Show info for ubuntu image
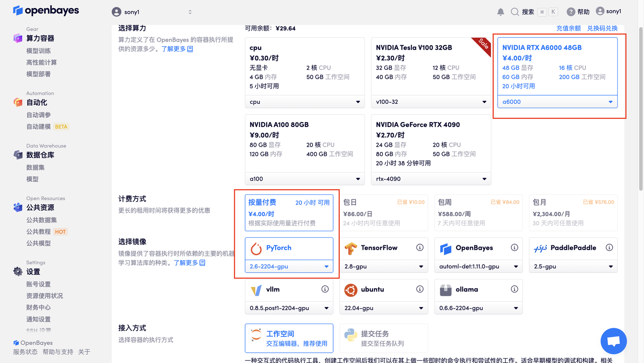The image size is (644, 363). coord(419,289)
